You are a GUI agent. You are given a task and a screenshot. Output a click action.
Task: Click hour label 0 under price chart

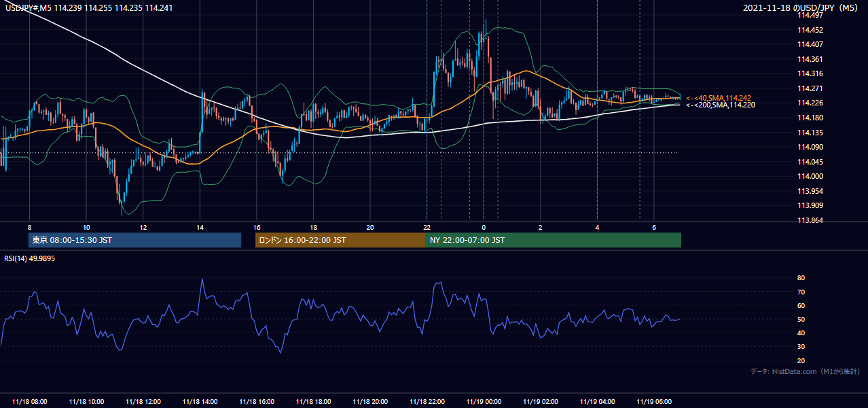[x=484, y=227]
